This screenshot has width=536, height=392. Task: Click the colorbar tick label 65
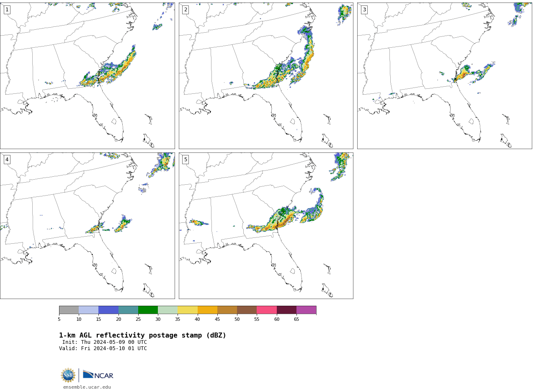296,320
